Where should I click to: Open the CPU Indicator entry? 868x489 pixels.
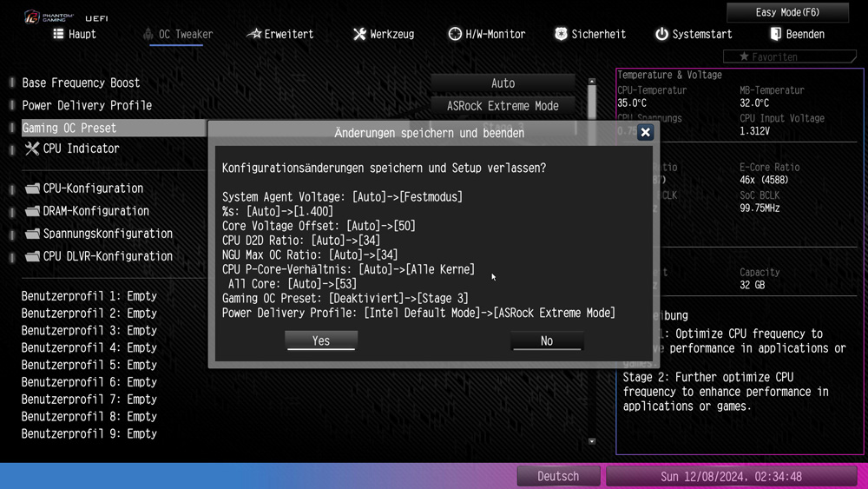pyautogui.click(x=81, y=149)
